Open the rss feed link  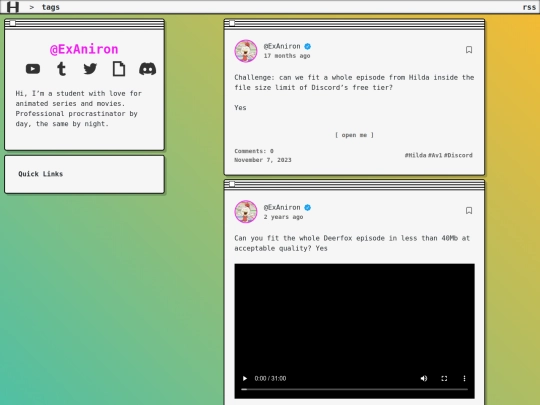pyautogui.click(x=529, y=7)
